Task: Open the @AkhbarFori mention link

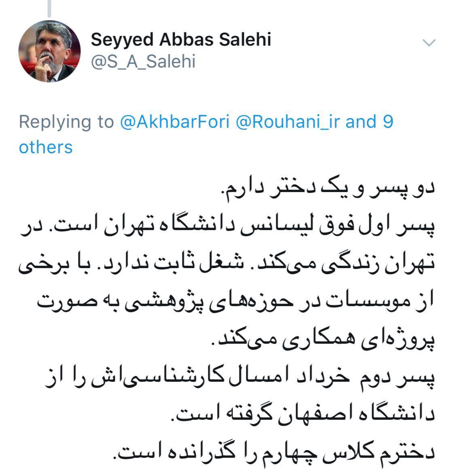Action: coord(175,122)
